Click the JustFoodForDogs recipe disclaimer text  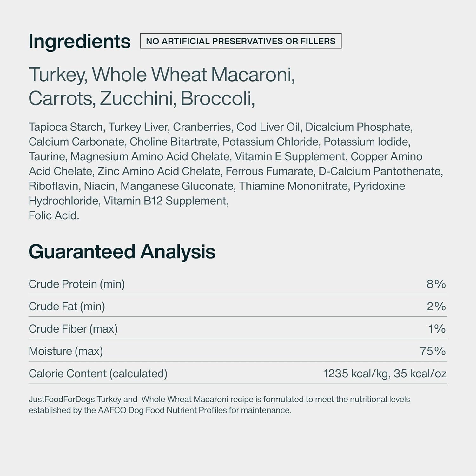point(219,405)
